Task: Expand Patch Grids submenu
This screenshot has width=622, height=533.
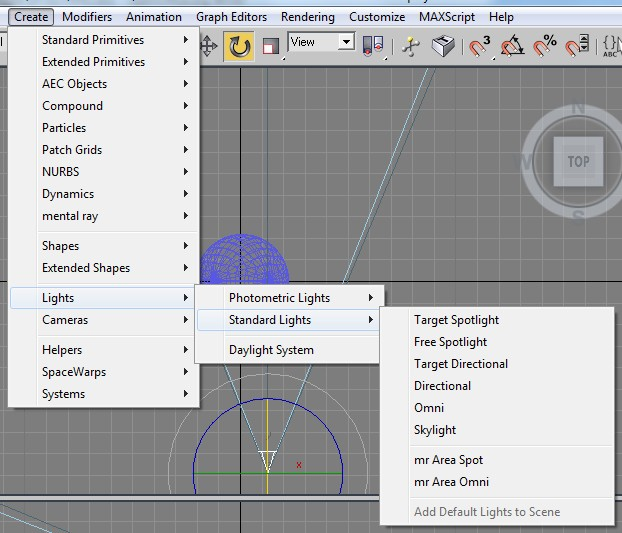Action: [x=104, y=150]
